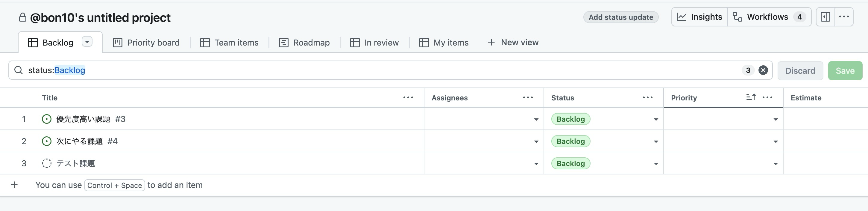Open the Priority dropdown in row 1
The height and width of the screenshot is (211, 868).
coord(775,120)
